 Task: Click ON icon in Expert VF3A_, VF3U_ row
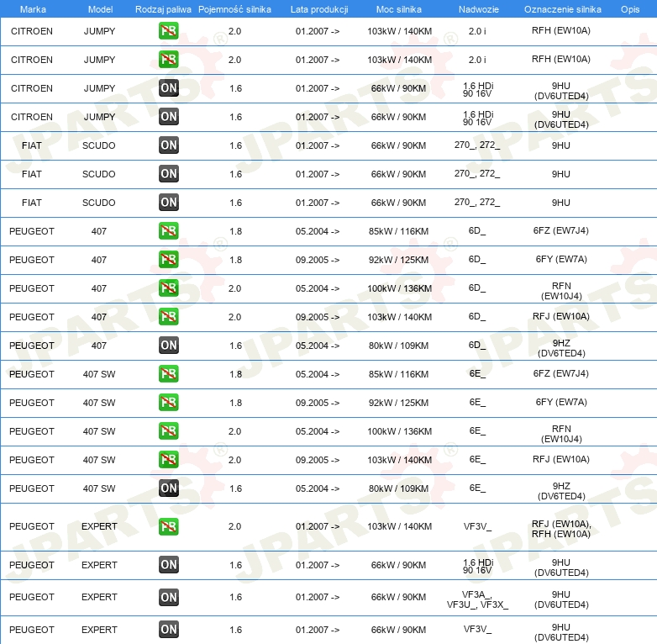[168, 597]
